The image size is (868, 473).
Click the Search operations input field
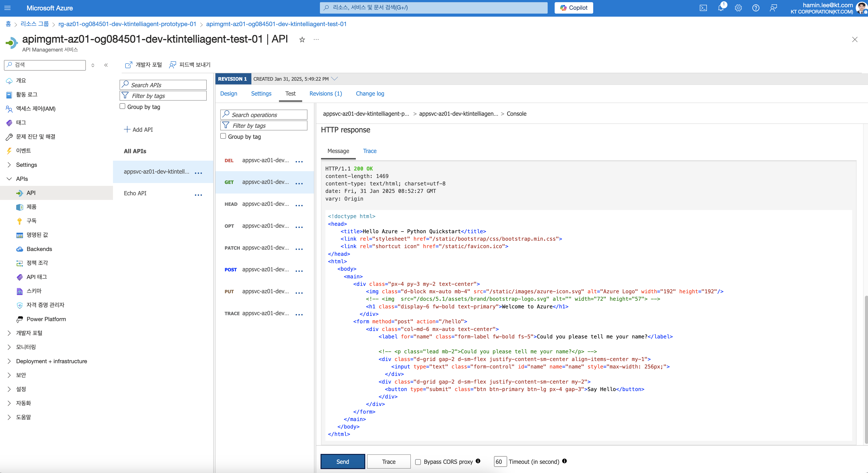pyautogui.click(x=264, y=115)
